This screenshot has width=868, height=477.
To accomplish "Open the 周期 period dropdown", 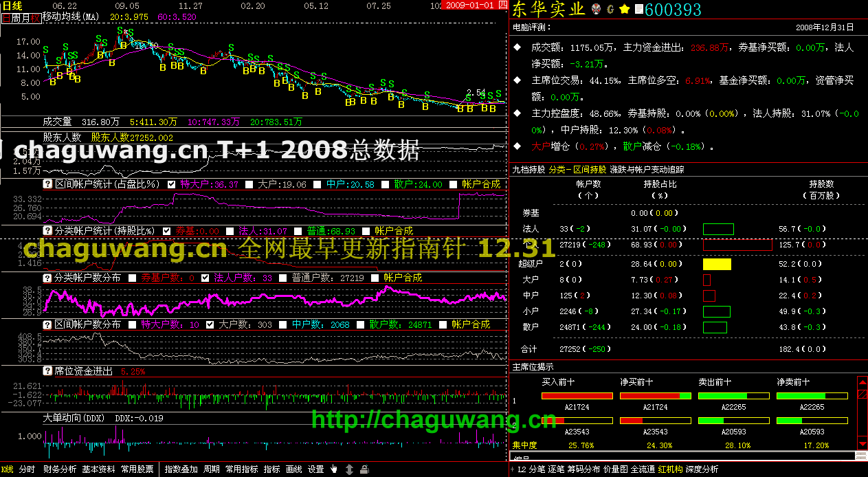I will point(212,469).
